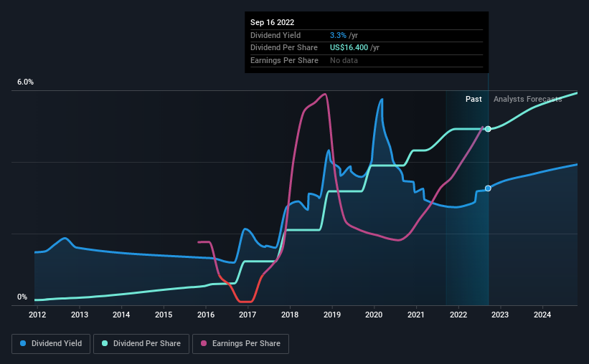
Task: Click the 3.3% dividend yield value
Action: 338,35
